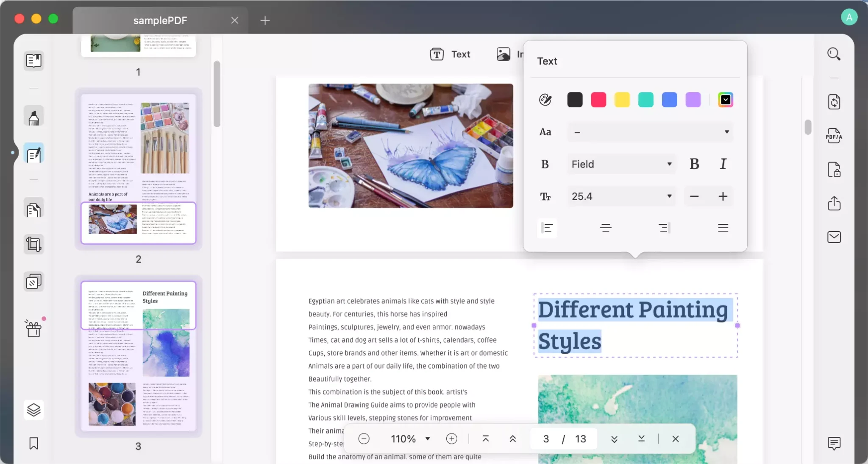Click the custom color palette icon
The width and height of the screenshot is (868, 464).
(x=545, y=100)
